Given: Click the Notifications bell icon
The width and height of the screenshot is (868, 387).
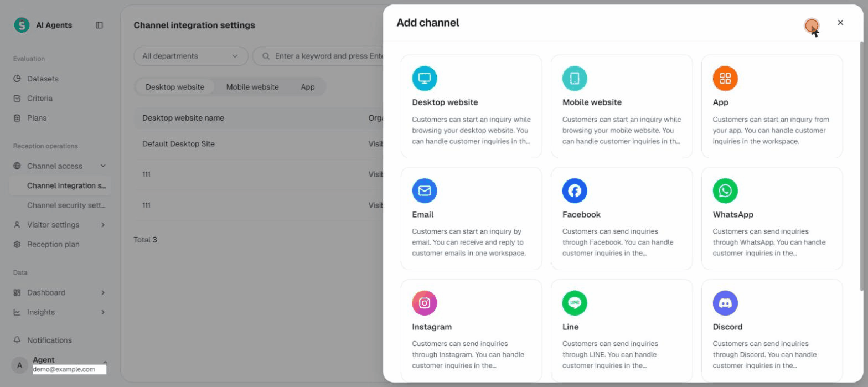Looking at the screenshot, I should [x=17, y=340].
